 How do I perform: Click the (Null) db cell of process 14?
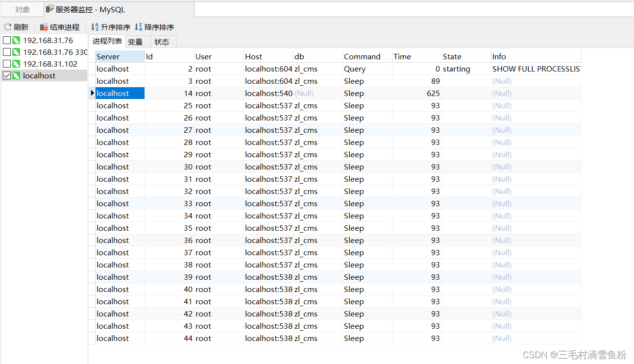(318, 94)
